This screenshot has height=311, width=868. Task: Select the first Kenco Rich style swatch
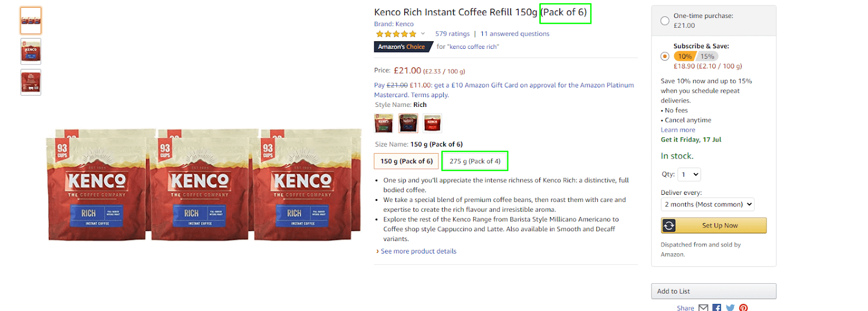click(384, 123)
